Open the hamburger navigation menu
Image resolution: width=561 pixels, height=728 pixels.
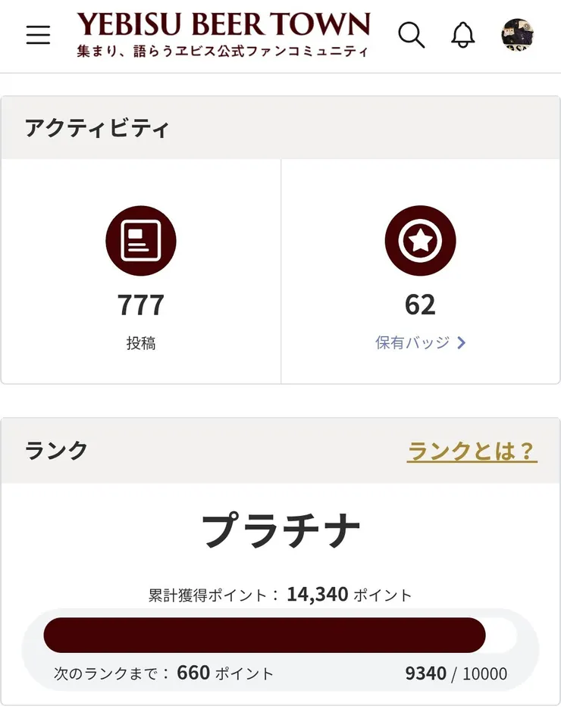[38, 35]
